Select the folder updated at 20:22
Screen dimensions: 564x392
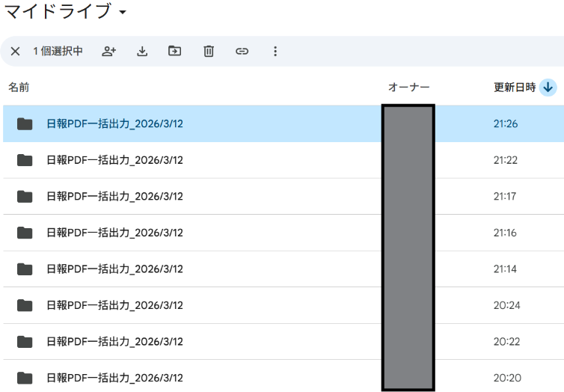coord(114,342)
